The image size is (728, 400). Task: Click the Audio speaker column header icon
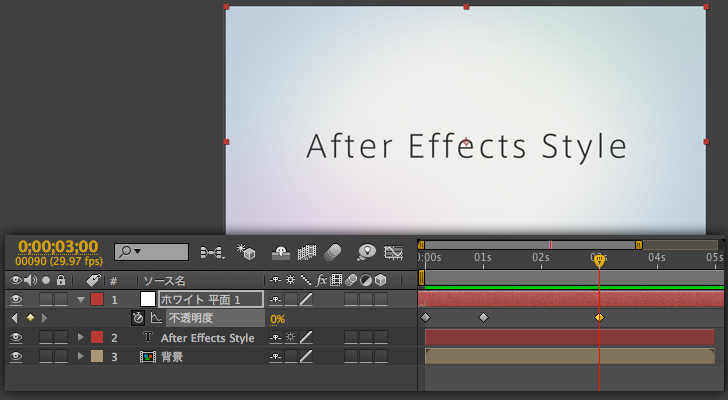click(30, 280)
